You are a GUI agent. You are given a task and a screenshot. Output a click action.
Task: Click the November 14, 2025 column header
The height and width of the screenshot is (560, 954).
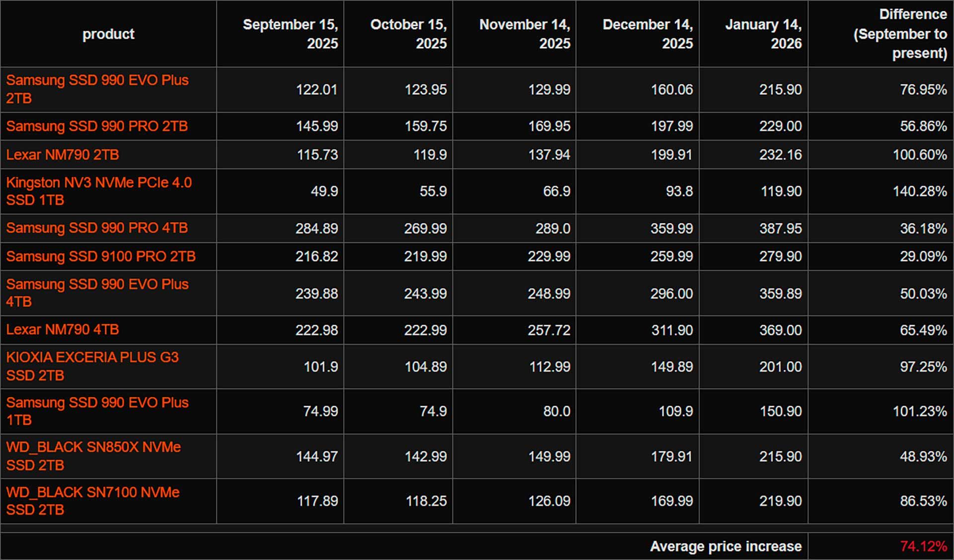click(524, 34)
